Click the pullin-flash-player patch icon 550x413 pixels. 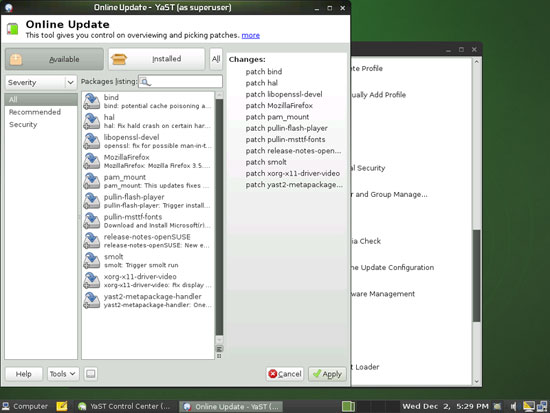pos(92,201)
